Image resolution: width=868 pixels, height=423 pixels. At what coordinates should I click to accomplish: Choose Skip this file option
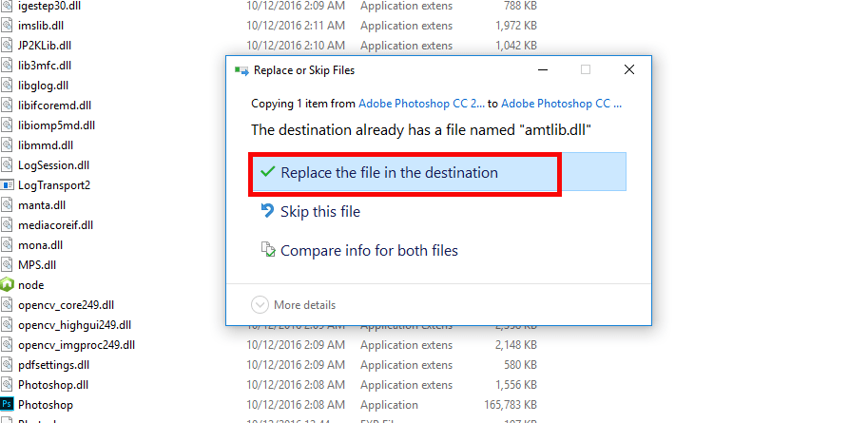320,212
